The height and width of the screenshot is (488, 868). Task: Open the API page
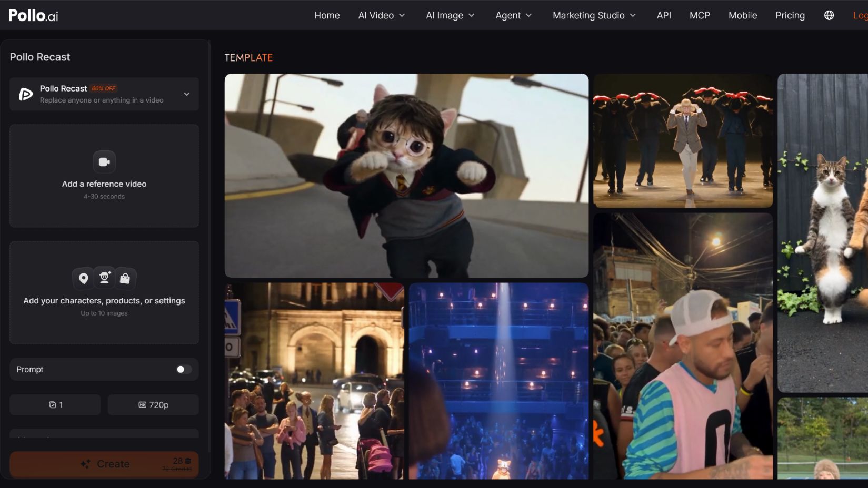coord(664,15)
